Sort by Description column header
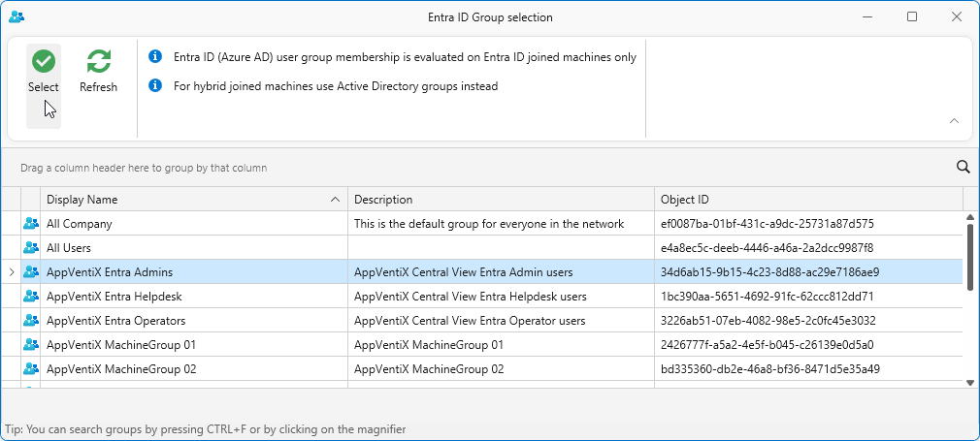The image size is (980, 441). pos(502,200)
